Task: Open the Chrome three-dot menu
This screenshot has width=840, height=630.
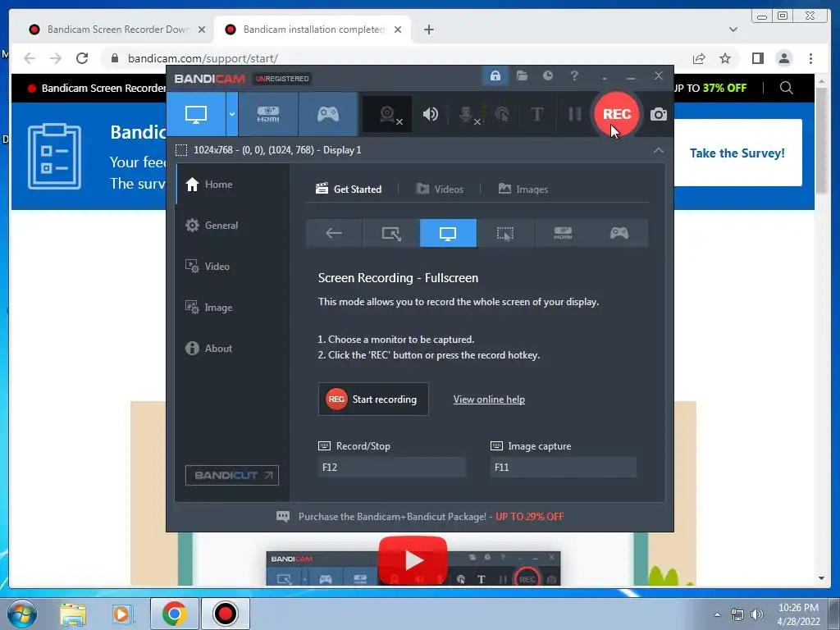Action: click(x=810, y=58)
